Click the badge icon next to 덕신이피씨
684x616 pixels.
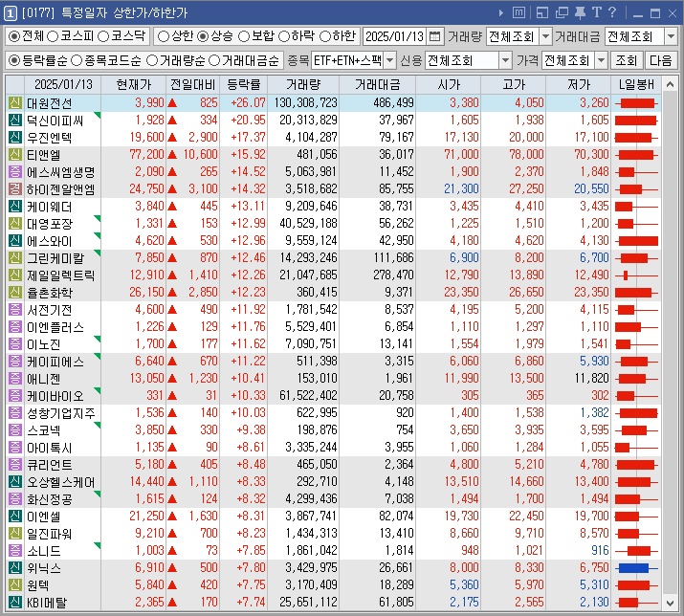15,120
